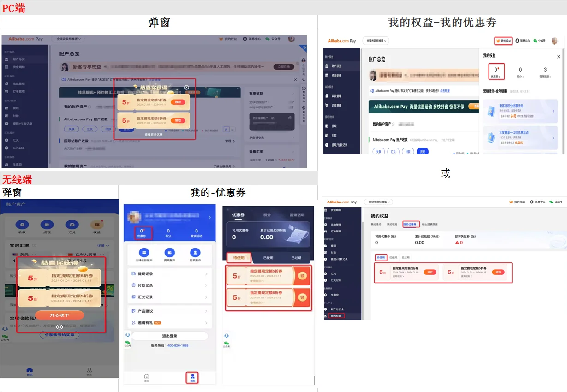Select 已使用 tab on mobile coupon page
The image size is (567, 392).
click(268, 258)
